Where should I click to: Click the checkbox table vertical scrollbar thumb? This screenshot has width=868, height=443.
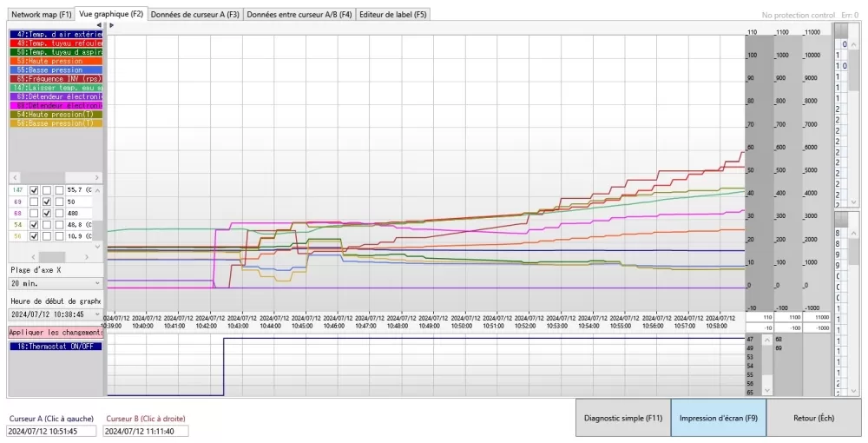coord(97,230)
